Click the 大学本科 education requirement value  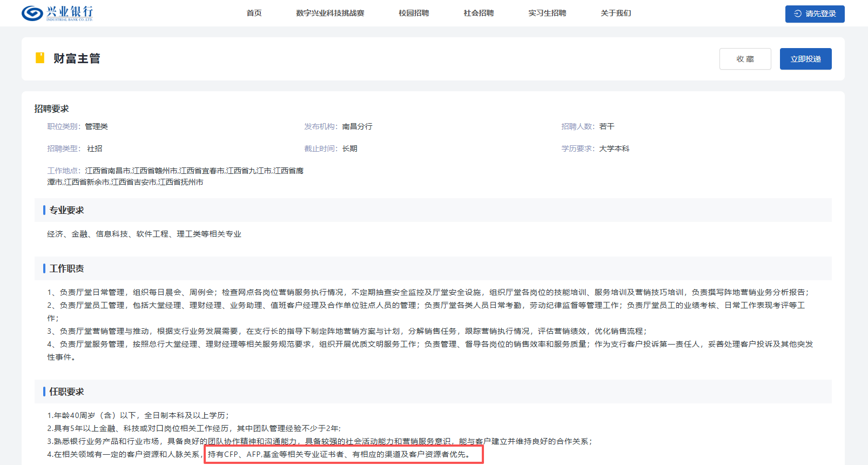pyautogui.click(x=614, y=149)
